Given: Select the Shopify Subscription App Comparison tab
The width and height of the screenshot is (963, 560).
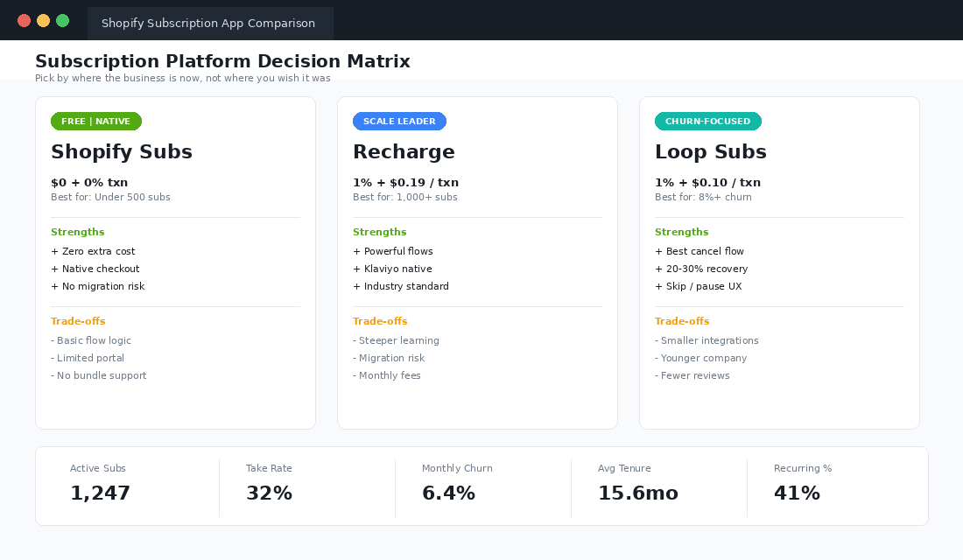Looking at the screenshot, I should [210, 24].
